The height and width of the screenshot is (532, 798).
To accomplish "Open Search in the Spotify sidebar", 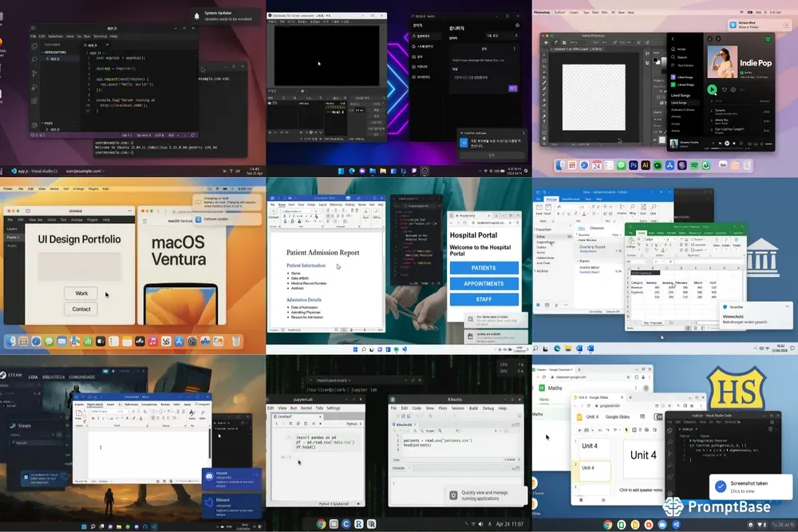I will coord(678,57).
